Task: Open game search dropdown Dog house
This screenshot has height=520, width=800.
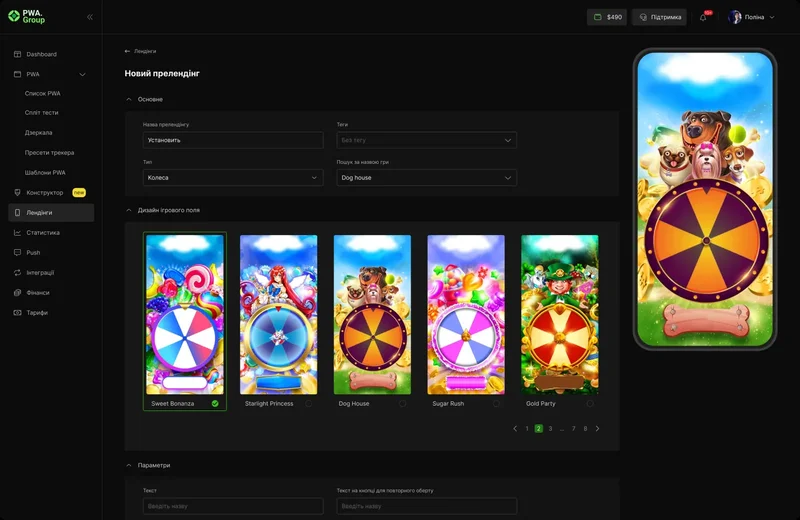Action: (427, 178)
